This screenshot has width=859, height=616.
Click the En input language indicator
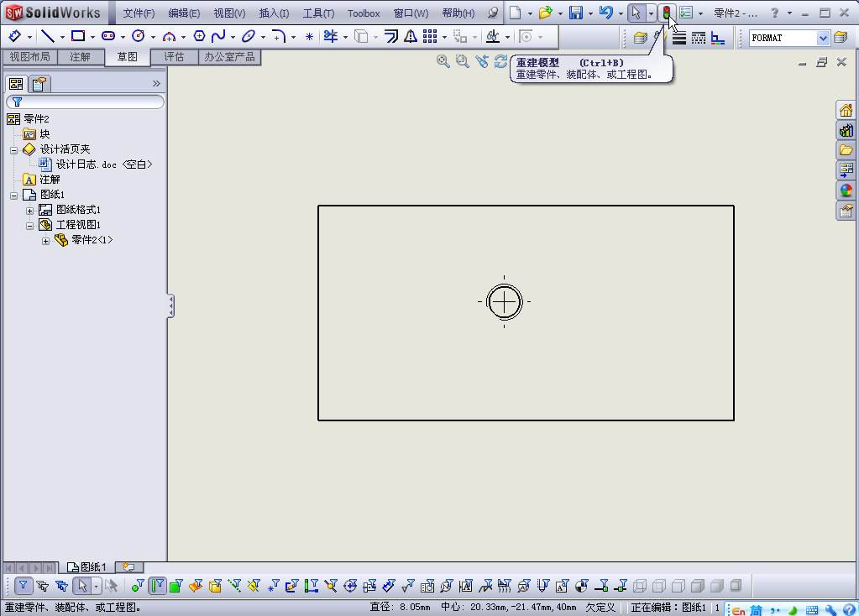point(738,609)
